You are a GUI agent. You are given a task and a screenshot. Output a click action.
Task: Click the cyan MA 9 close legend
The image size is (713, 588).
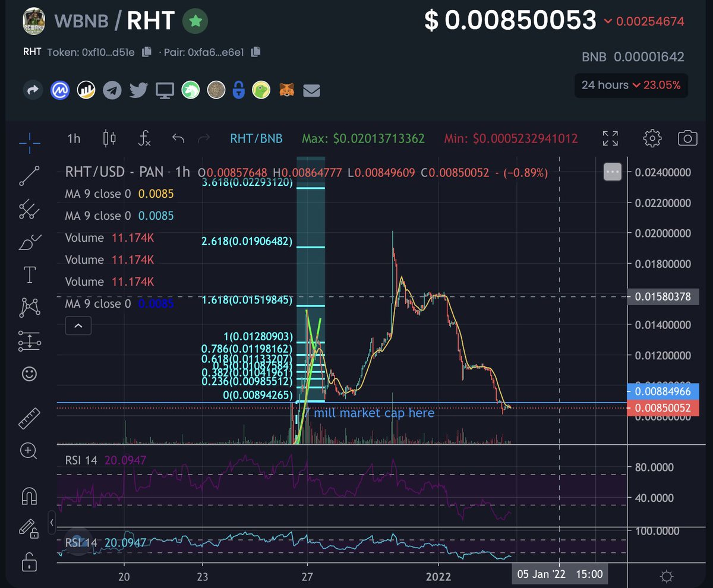119,216
